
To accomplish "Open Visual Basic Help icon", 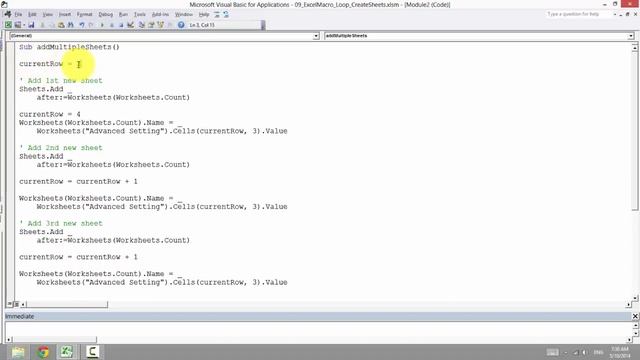I will [181, 25].
